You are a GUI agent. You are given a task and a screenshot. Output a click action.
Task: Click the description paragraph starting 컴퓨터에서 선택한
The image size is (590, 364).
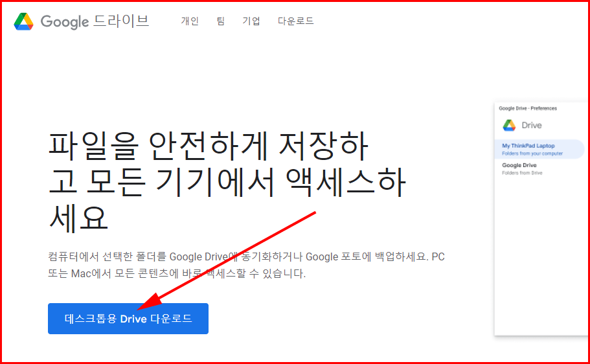click(x=247, y=265)
